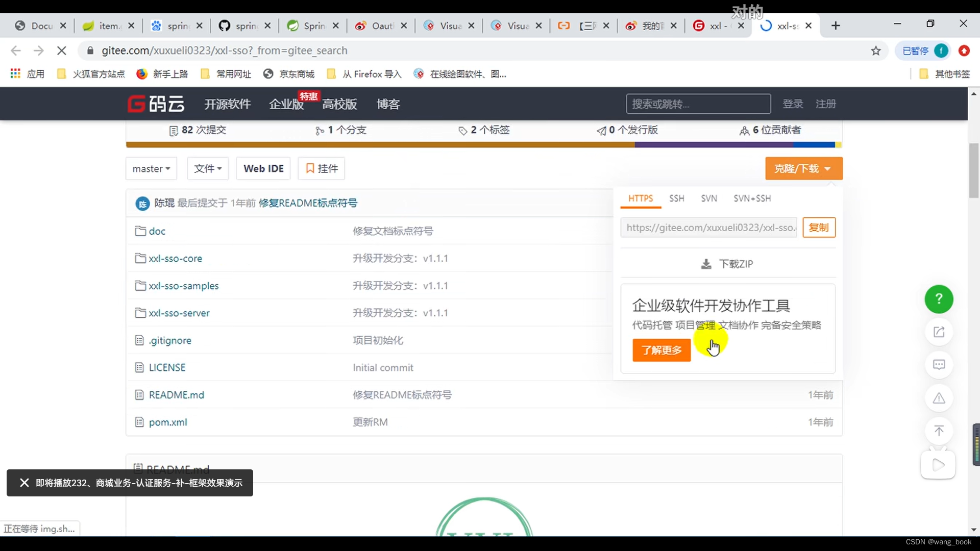The height and width of the screenshot is (551, 980).
Task: Click the clone URL text field
Action: pos(709,228)
